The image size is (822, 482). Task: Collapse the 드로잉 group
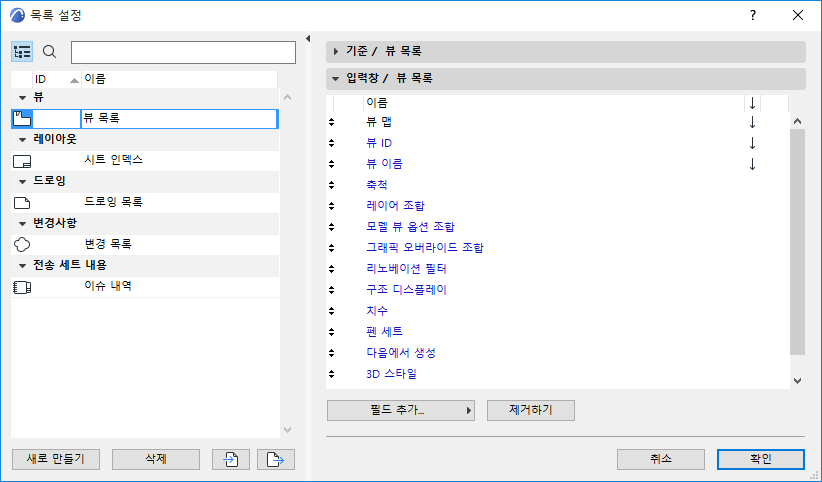point(22,181)
